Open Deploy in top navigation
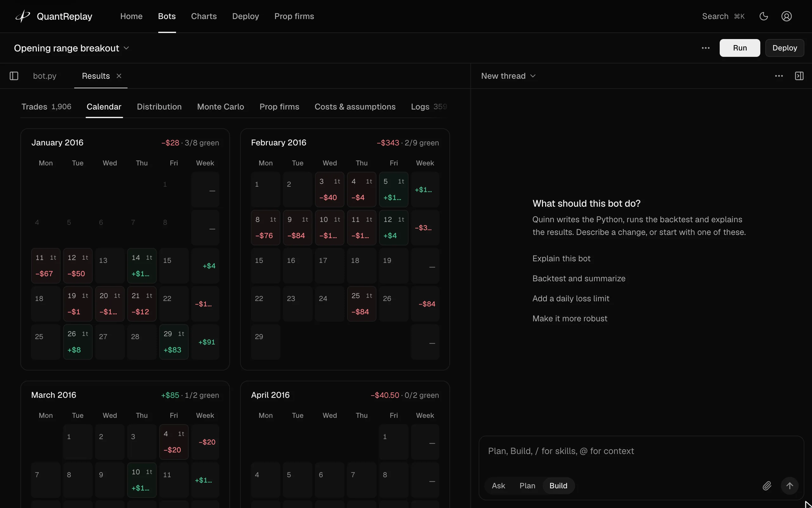 coord(245,16)
